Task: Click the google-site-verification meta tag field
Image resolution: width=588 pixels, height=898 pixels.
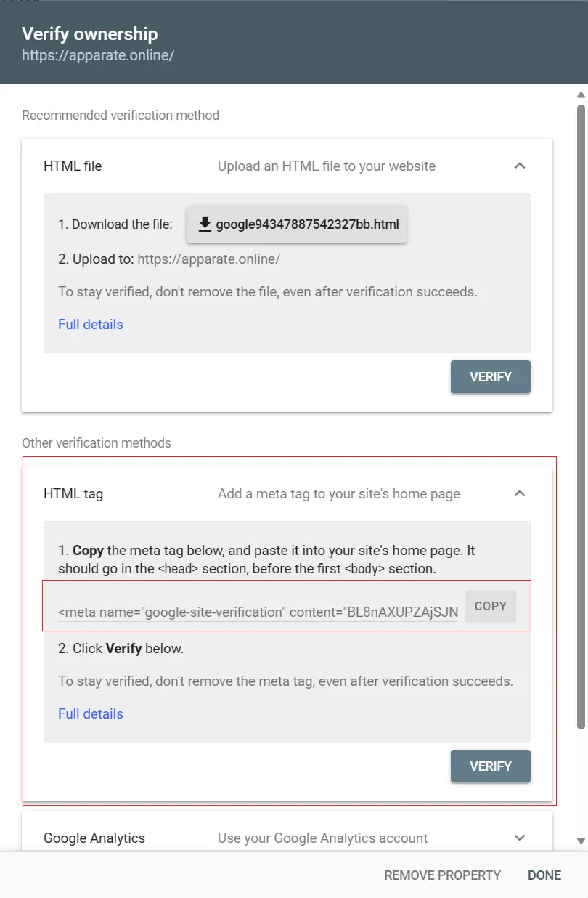Action: (258, 612)
